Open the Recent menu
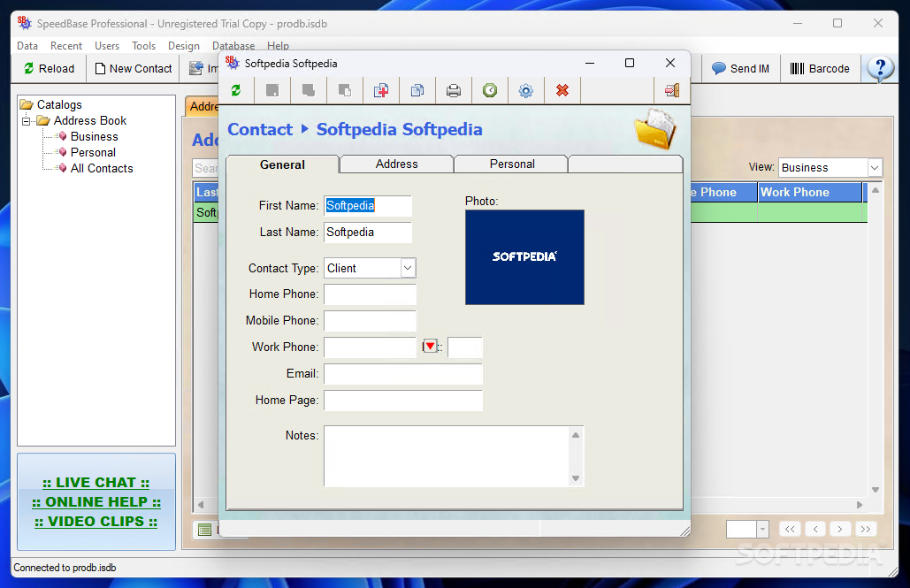The image size is (910, 588). point(66,46)
